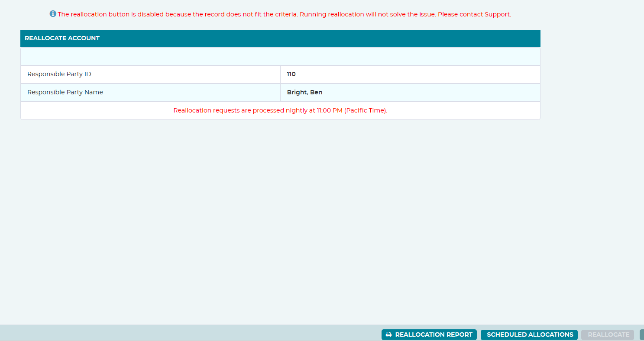This screenshot has width=644, height=341.
Task: Click the Reallocate Account header
Action: (x=280, y=38)
